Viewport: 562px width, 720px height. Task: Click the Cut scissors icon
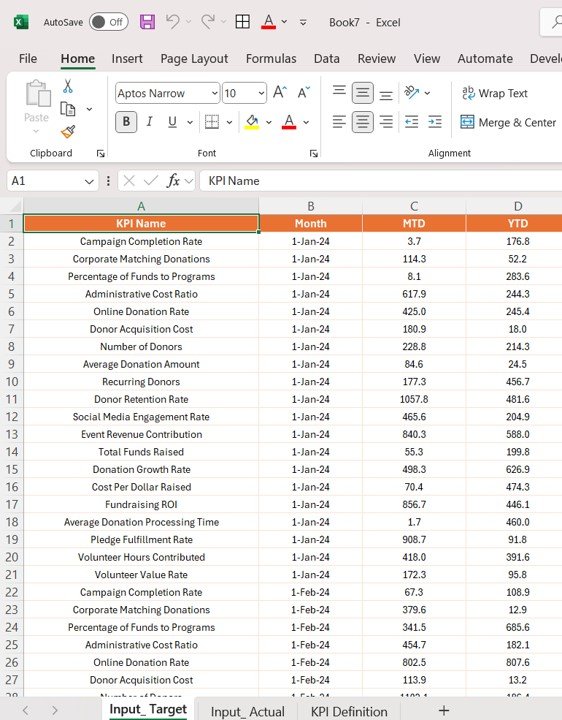(68, 86)
